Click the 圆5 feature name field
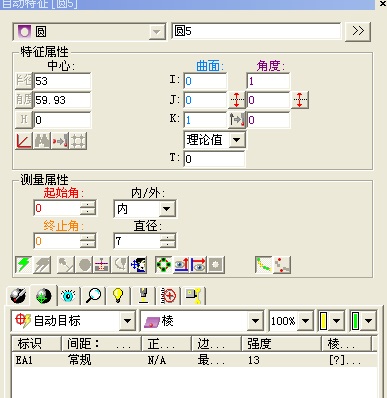 click(x=256, y=31)
